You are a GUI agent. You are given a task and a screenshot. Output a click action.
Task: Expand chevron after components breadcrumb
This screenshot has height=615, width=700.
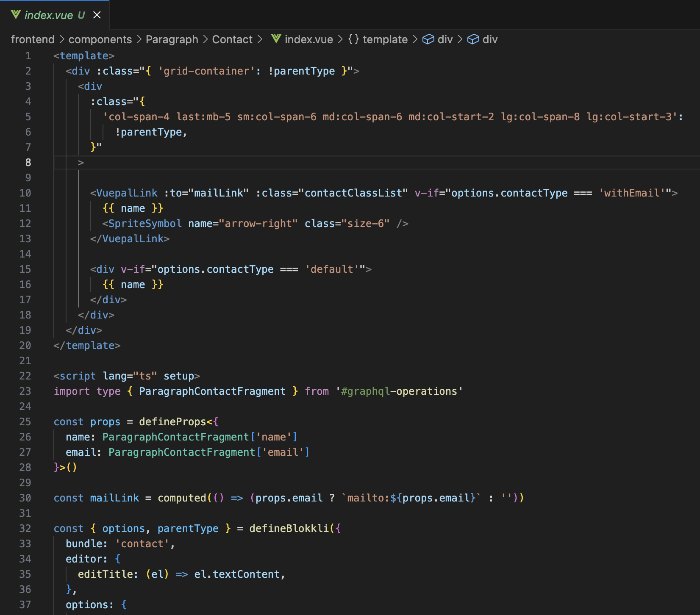pyautogui.click(x=139, y=39)
